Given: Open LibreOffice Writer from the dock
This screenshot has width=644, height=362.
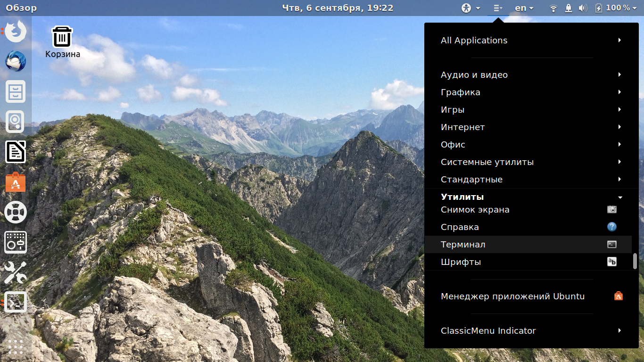Looking at the screenshot, I should [x=16, y=152].
